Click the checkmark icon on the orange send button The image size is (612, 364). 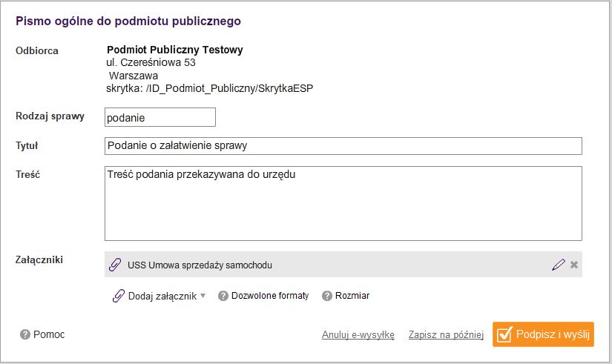504,334
